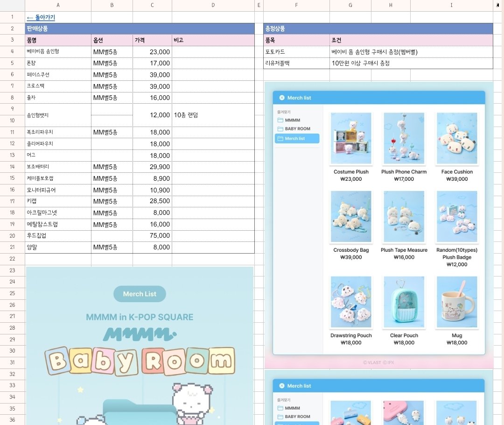Select cell 메탈참스트랩
Screen dimensions: 504x425
point(58,224)
